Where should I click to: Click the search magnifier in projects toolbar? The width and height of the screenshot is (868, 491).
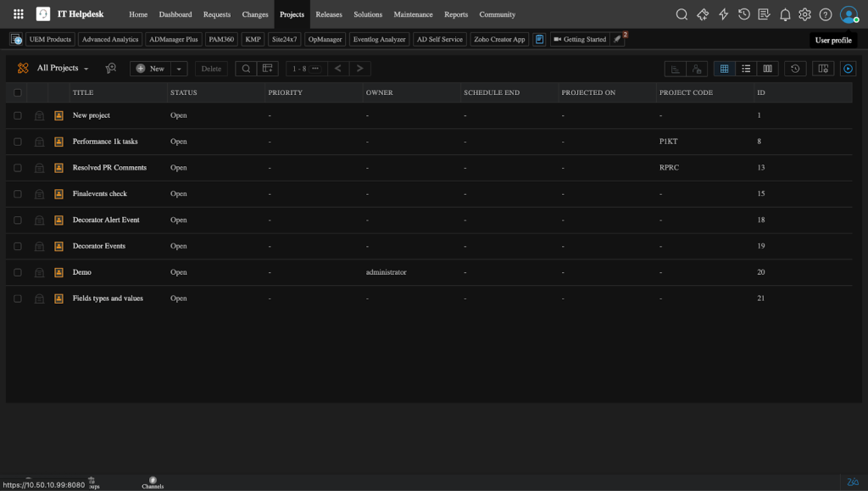tap(246, 69)
